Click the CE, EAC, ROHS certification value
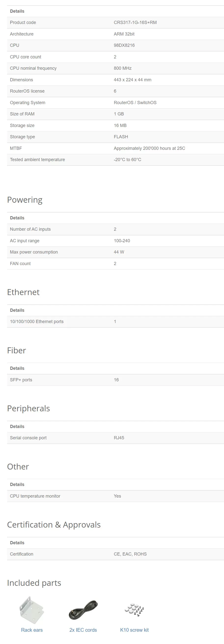The width and height of the screenshot is (224, 644). (130, 554)
